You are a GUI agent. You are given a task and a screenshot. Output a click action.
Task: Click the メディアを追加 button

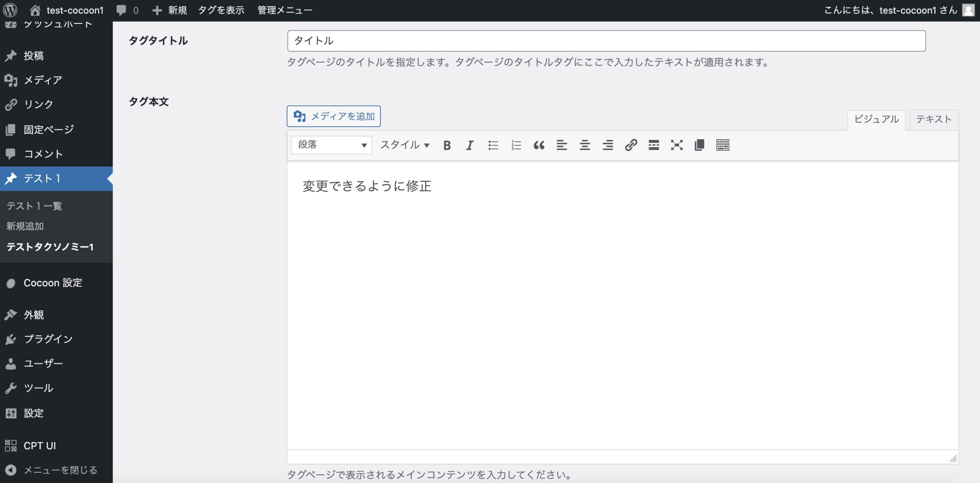(333, 116)
